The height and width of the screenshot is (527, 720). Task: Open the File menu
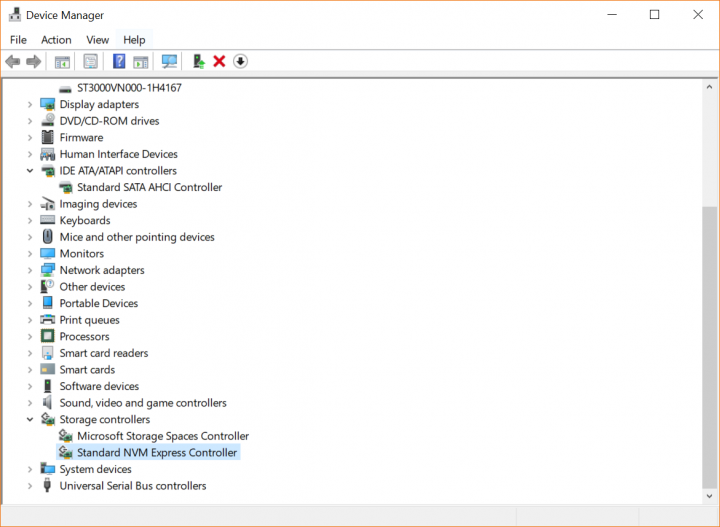tap(18, 40)
